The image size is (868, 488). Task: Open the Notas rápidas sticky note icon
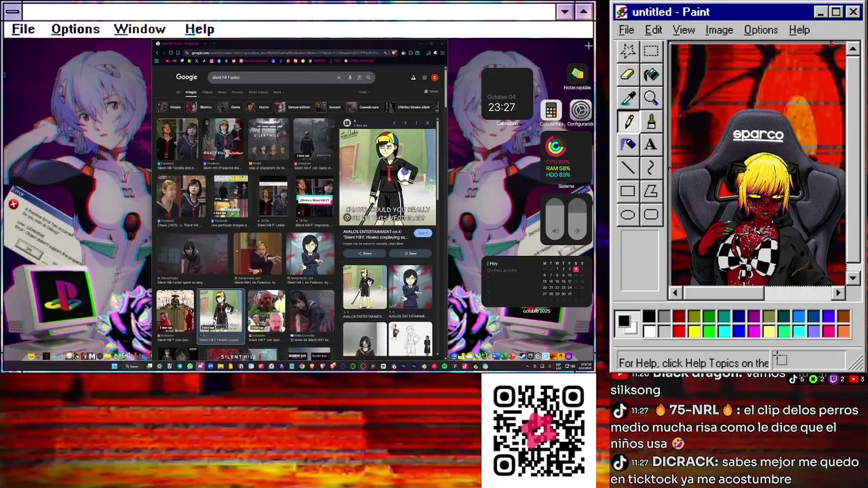pyautogui.click(x=577, y=73)
